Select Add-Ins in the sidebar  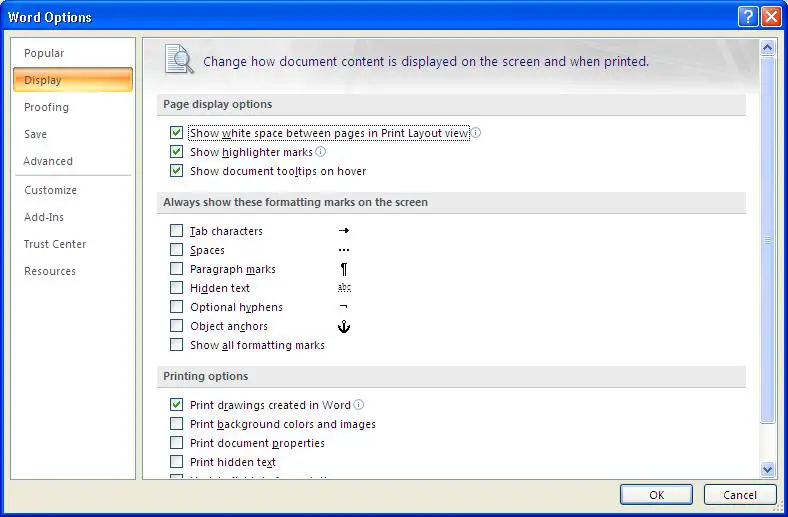tap(73, 217)
